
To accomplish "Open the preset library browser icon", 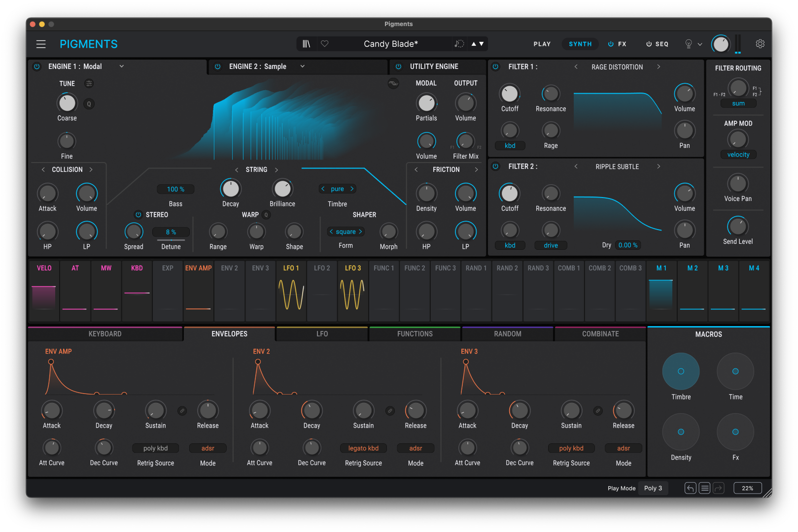I will (306, 44).
